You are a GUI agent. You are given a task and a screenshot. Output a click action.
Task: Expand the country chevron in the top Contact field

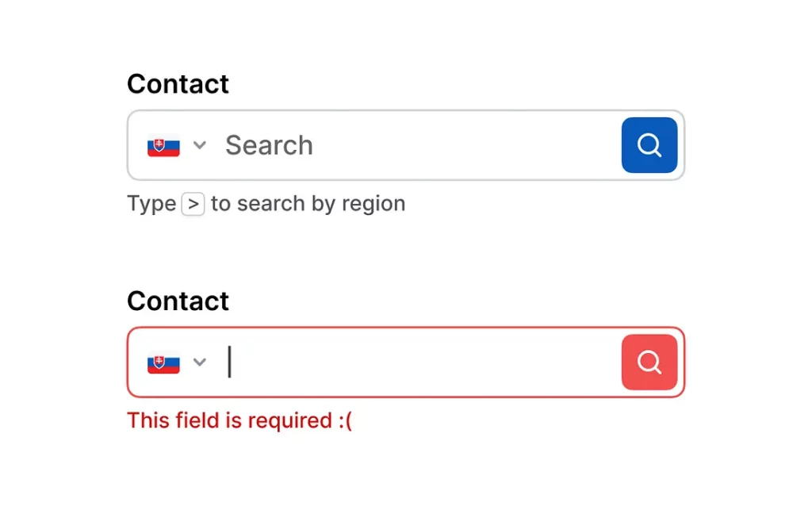[200, 145]
